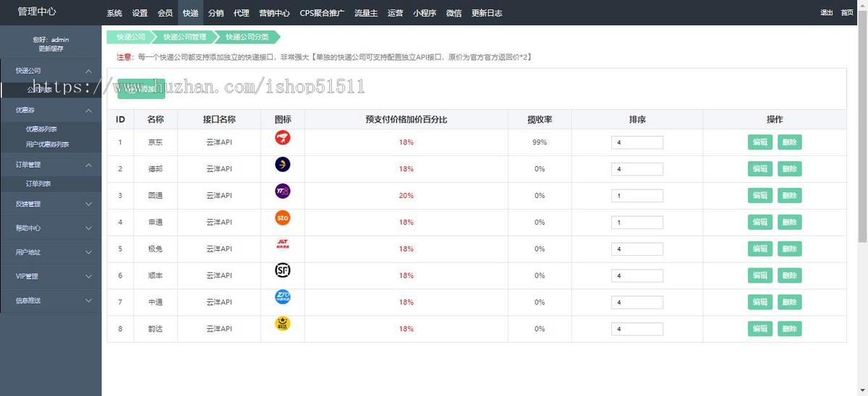Click the 99% 揽收率 value for 京东
Screen dimensions: 868x396
pos(540,142)
